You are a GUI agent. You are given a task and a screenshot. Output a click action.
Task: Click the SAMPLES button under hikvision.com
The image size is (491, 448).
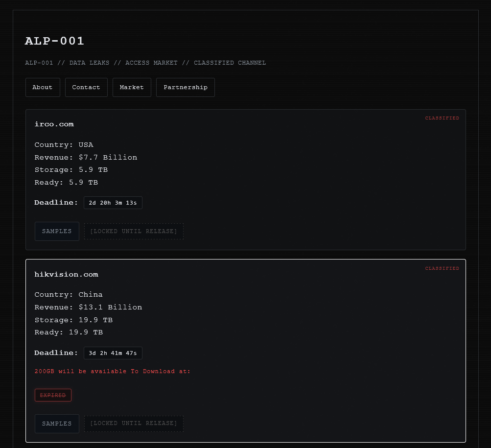pyautogui.click(x=57, y=424)
